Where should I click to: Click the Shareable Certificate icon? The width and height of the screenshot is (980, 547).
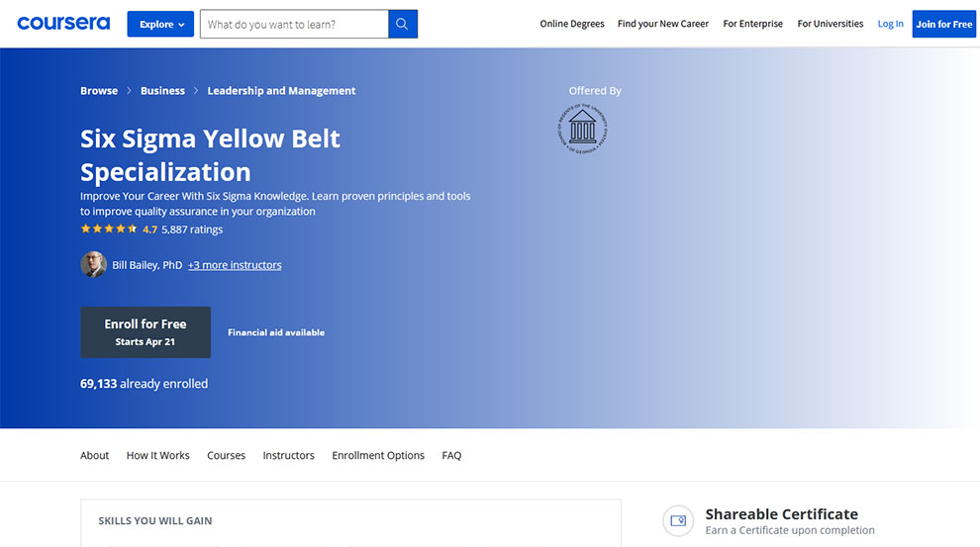678,520
